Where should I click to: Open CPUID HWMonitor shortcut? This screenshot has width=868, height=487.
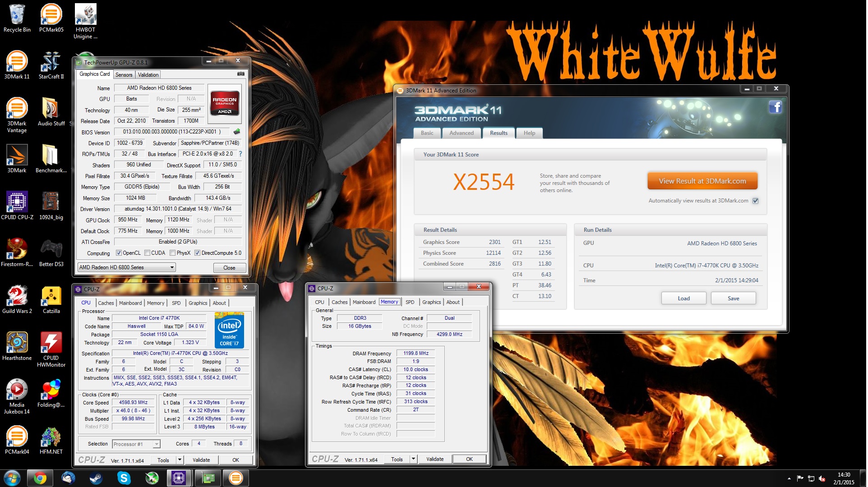pyautogui.click(x=51, y=349)
